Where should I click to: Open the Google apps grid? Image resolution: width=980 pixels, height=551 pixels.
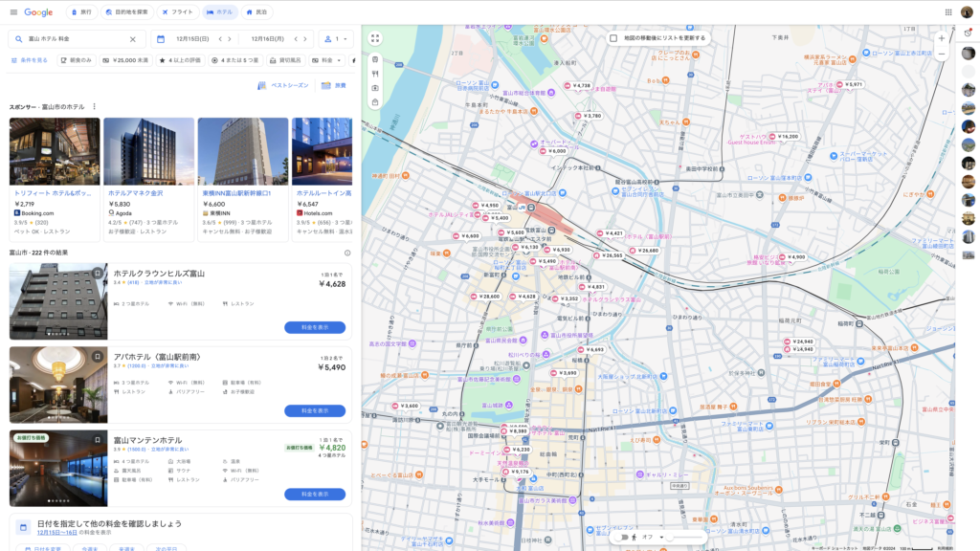[948, 12]
